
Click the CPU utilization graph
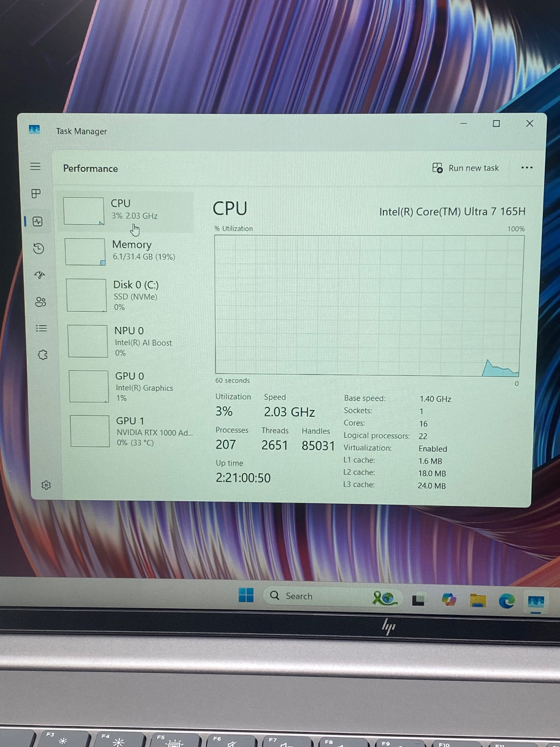point(368,305)
